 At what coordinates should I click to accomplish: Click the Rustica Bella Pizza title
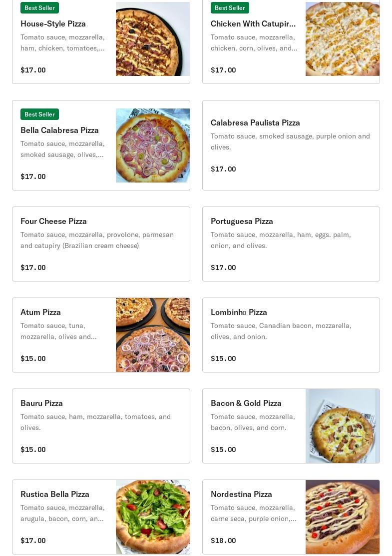[55, 494]
